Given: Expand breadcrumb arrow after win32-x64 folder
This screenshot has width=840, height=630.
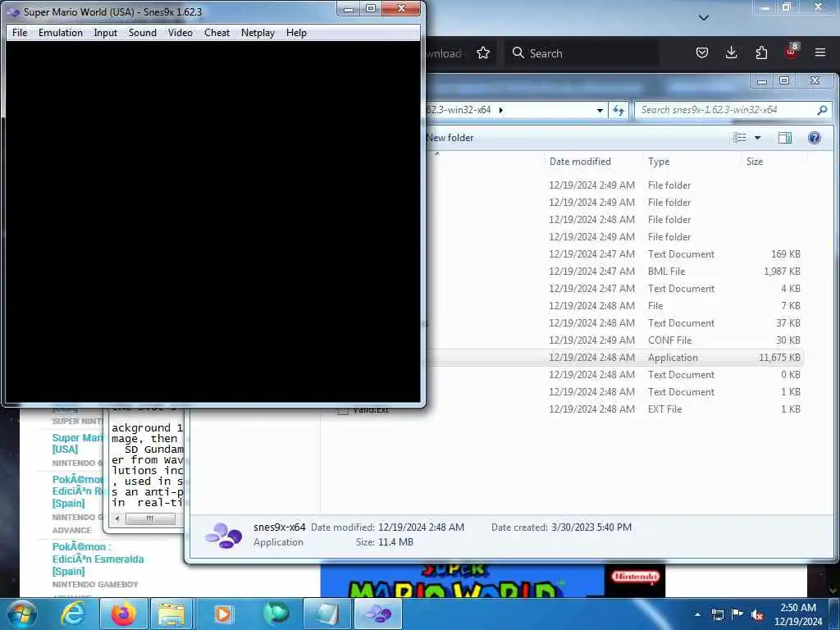Looking at the screenshot, I should coord(501,111).
